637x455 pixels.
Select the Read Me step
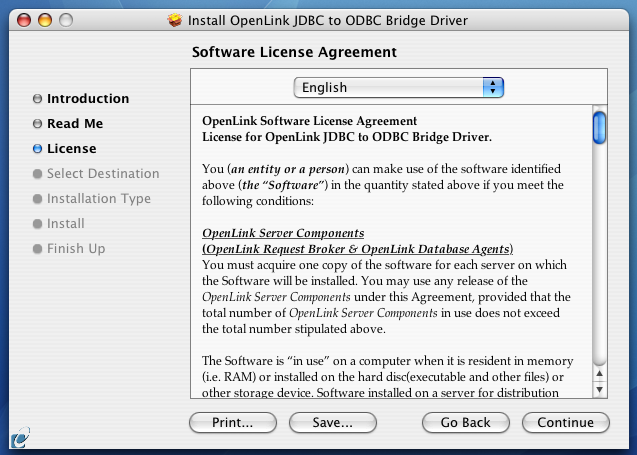75,124
